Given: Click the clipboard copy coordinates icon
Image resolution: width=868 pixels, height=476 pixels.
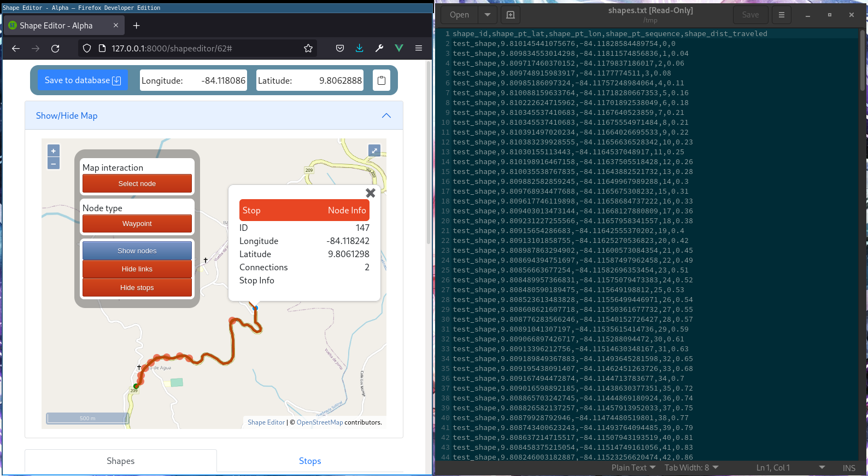Looking at the screenshot, I should coord(382,80).
